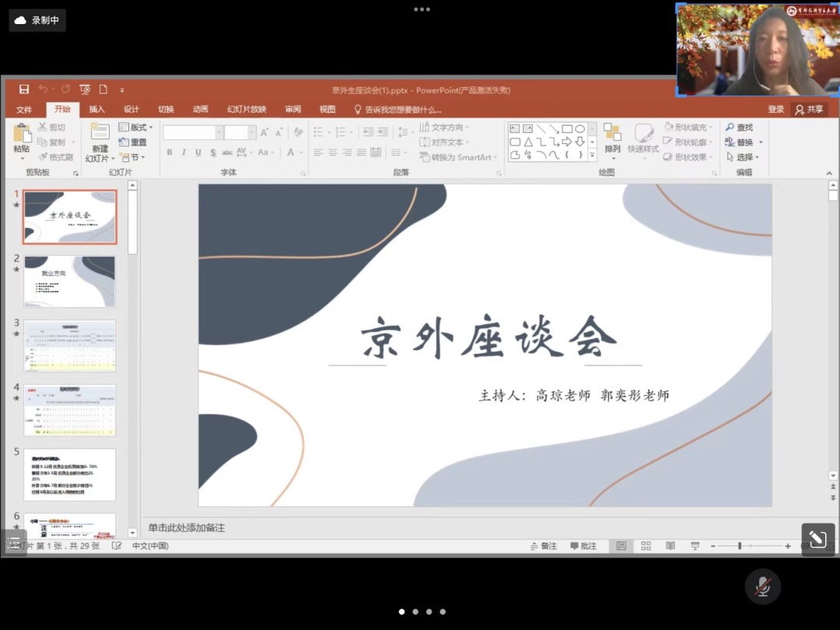Click the Login (登录) link
The width and height of the screenshot is (840, 630).
pyautogui.click(x=775, y=110)
